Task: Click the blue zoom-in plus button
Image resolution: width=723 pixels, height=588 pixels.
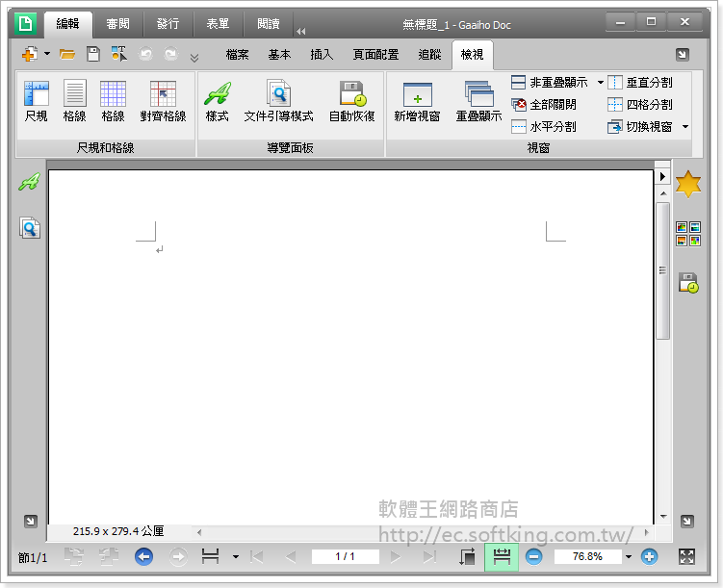Action: tap(649, 556)
